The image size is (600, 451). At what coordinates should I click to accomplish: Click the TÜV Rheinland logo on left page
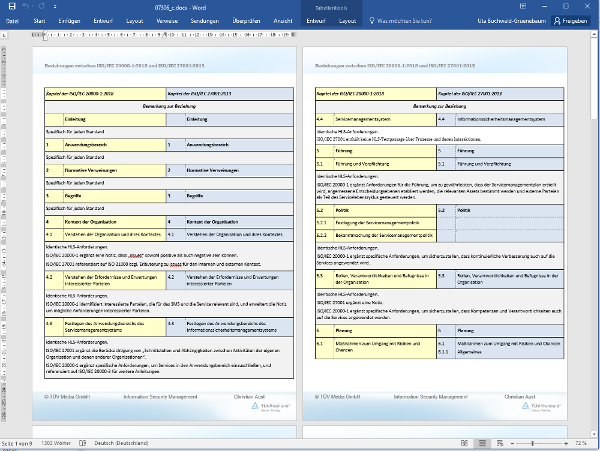(x=271, y=407)
